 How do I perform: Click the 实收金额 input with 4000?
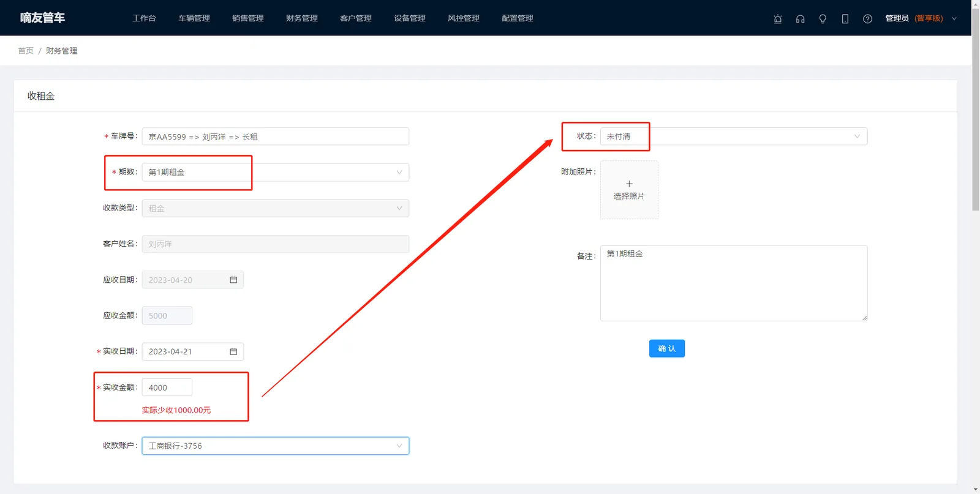click(x=167, y=387)
